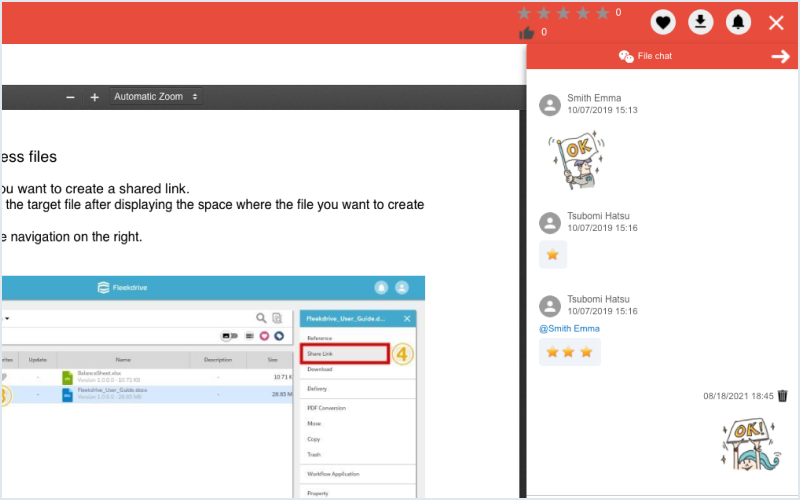Click the File chat bubble icon
This screenshot has width=800, height=500.
click(x=626, y=56)
